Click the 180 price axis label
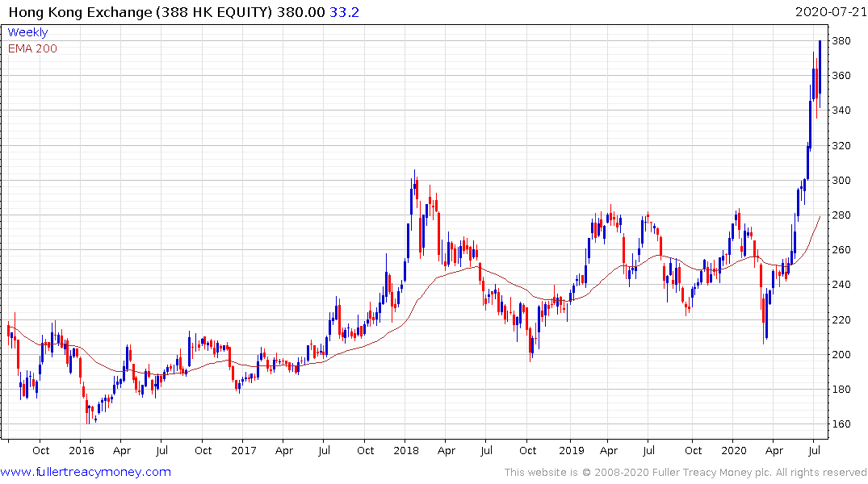Screen dimensions: 868x484 (841, 390)
